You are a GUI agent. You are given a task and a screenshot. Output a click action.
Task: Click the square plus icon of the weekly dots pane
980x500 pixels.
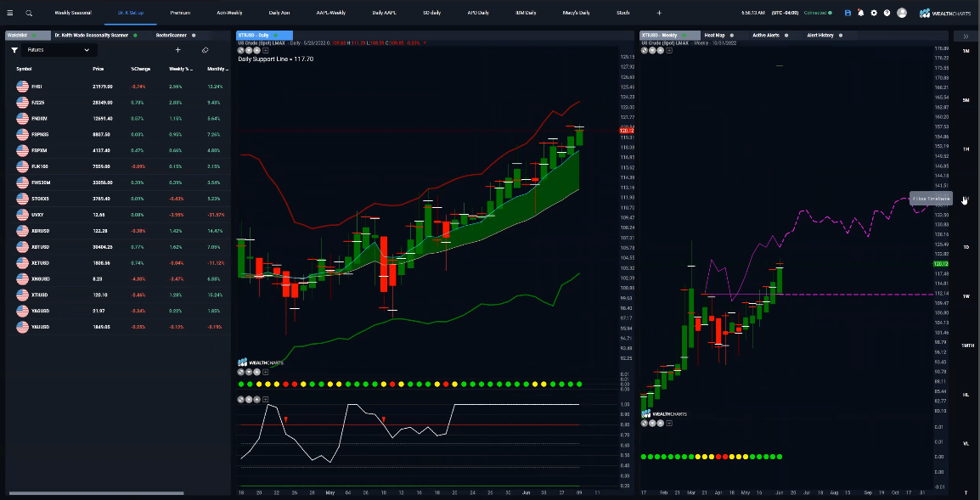[x=669, y=424]
